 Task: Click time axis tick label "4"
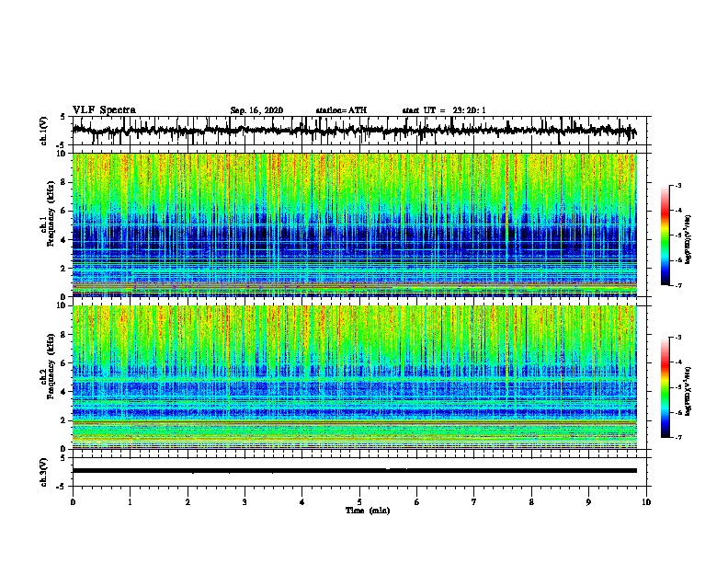click(x=302, y=501)
